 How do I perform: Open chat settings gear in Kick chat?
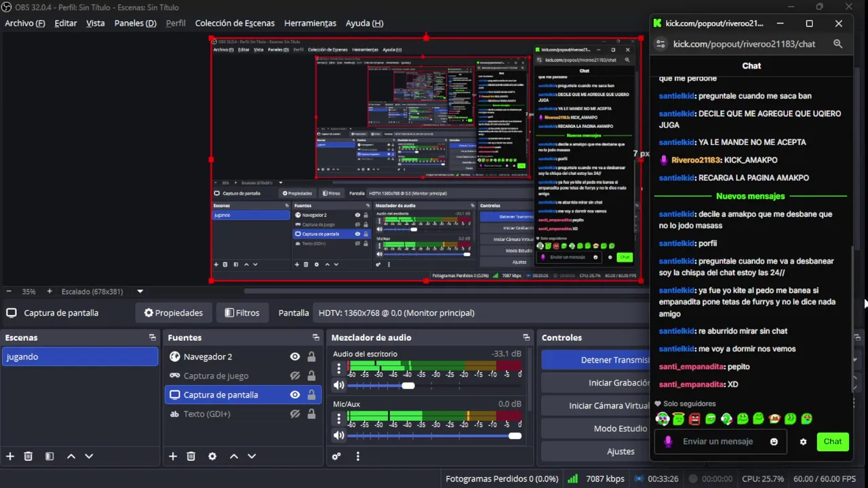(803, 442)
